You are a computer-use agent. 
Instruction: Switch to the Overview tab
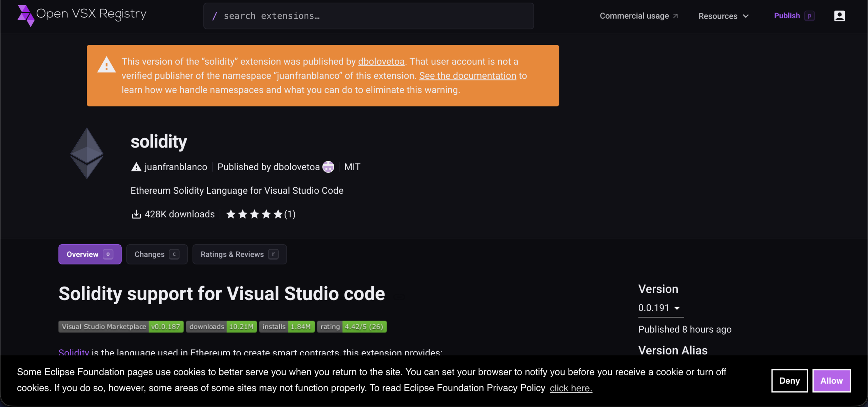pyautogui.click(x=90, y=254)
